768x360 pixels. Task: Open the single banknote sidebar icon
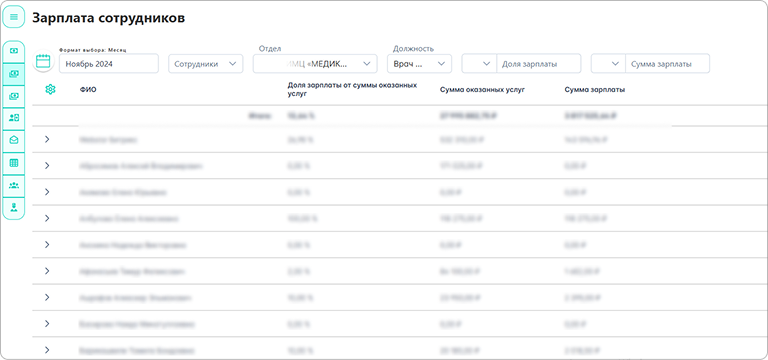(x=14, y=51)
